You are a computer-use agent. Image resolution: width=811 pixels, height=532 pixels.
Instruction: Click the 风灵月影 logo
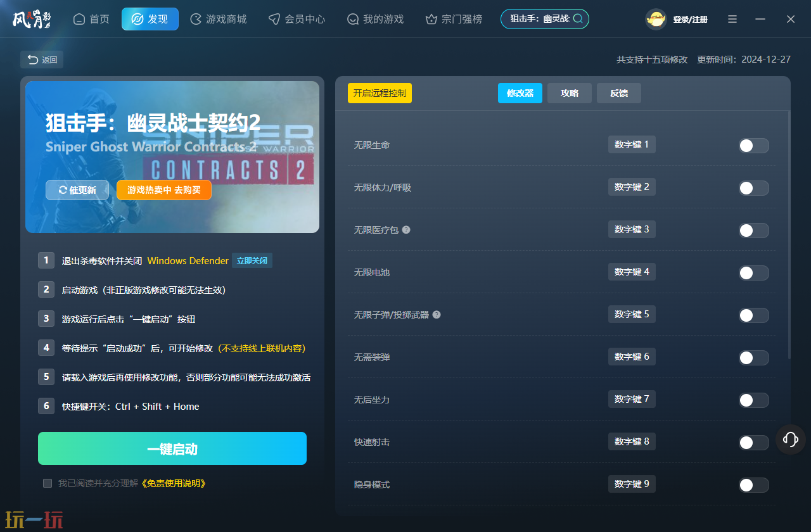pos(32,19)
